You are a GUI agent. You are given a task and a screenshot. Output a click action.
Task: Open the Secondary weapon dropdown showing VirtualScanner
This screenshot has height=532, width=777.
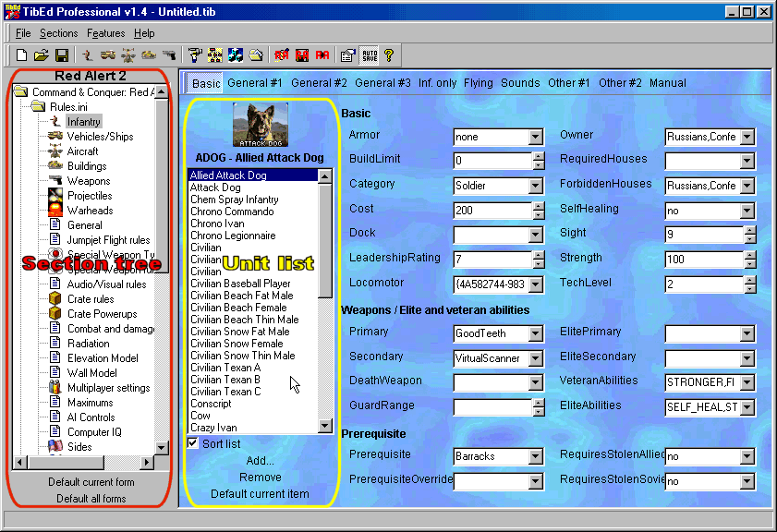coord(535,358)
